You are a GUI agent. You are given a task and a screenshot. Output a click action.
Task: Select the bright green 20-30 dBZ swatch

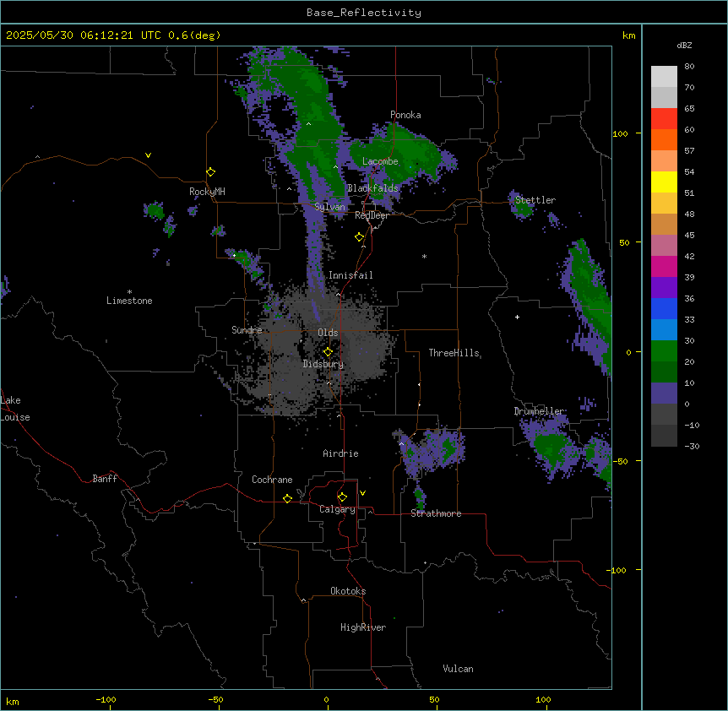click(664, 351)
